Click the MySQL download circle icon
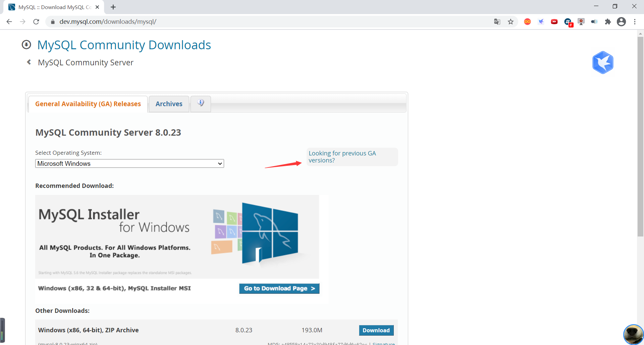Viewport: 644px width, 345px height. (x=26, y=45)
